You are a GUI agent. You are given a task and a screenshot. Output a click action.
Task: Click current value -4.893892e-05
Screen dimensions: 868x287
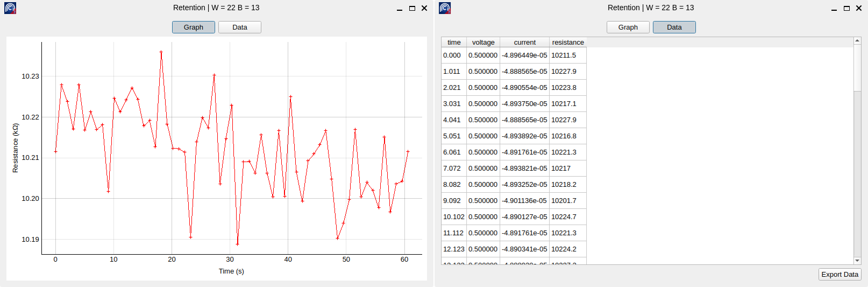click(x=524, y=136)
